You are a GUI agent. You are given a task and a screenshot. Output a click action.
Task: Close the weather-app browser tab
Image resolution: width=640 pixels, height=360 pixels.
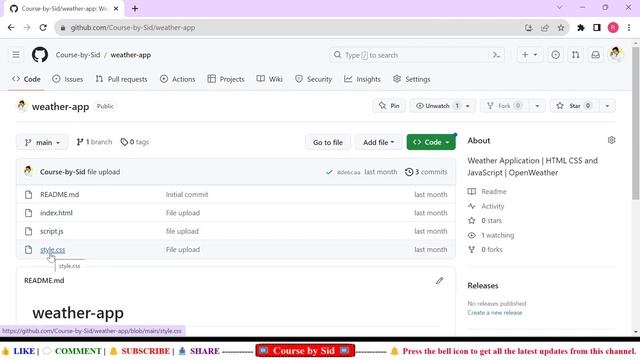[x=116, y=8]
